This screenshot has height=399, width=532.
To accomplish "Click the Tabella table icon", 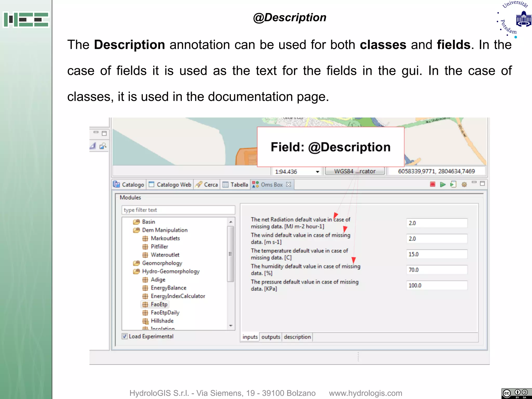I will 225,184.
